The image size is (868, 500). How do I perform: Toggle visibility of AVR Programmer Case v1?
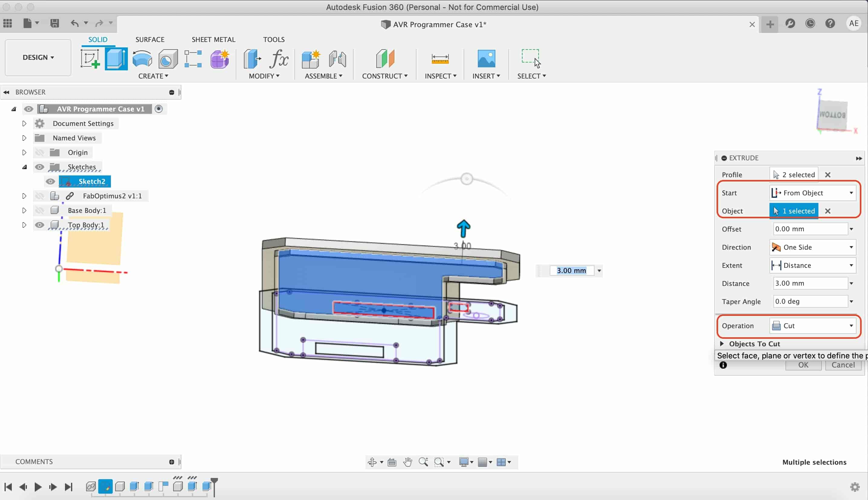(x=28, y=109)
